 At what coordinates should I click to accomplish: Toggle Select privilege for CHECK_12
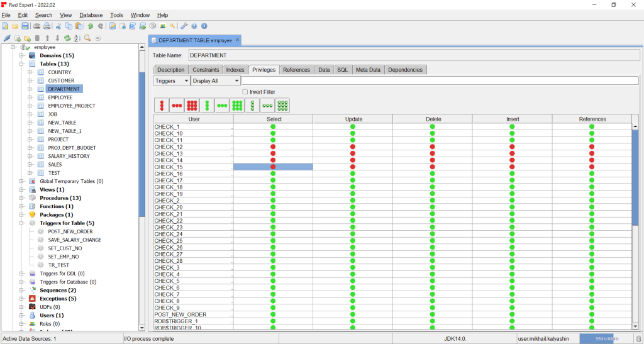[273, 147]
